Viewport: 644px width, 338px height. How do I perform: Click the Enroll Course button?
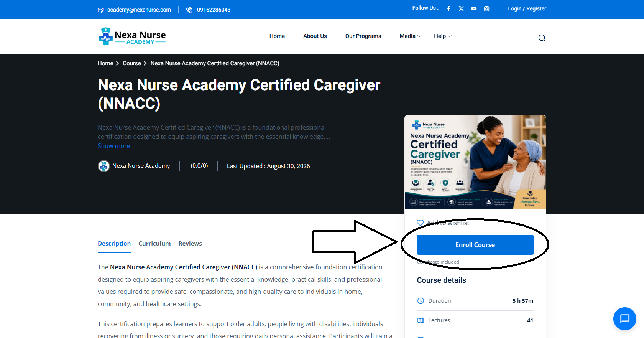click(475, 245)
